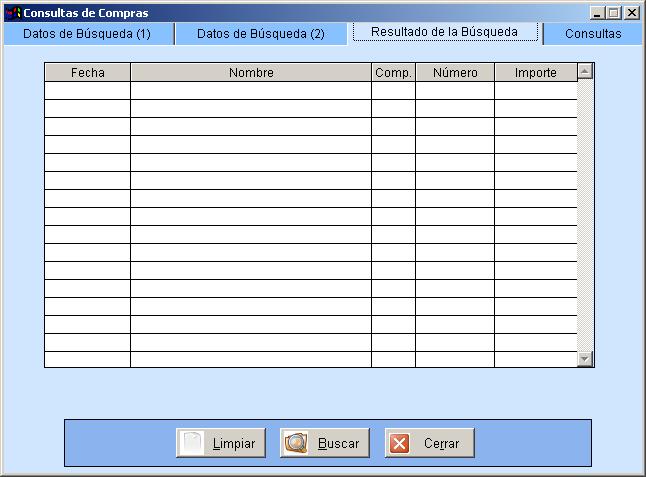The image size is (646, 477).
Task: Maximize the Consultas de Compras window
Action: (x=614, y=13)
